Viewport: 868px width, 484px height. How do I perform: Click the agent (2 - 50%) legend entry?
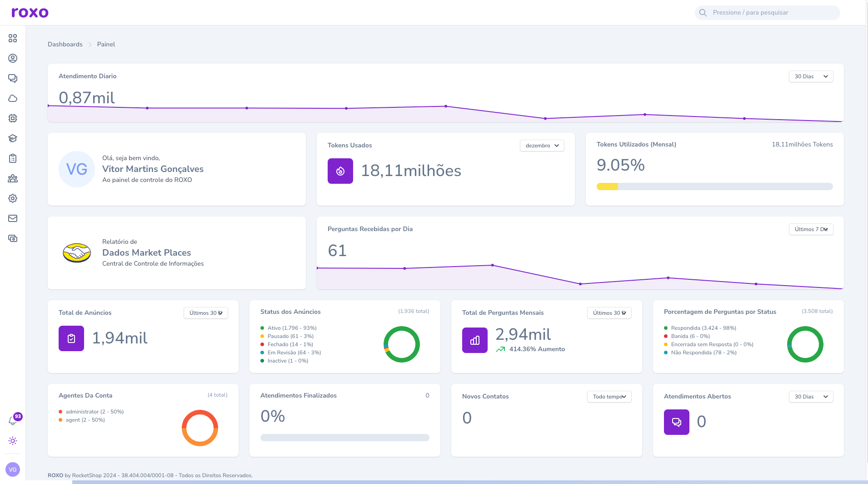(82, 420)
